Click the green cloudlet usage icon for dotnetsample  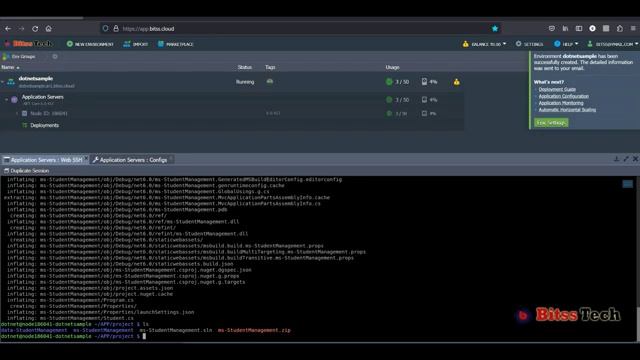pyautogui.click(x=389, y=82)
